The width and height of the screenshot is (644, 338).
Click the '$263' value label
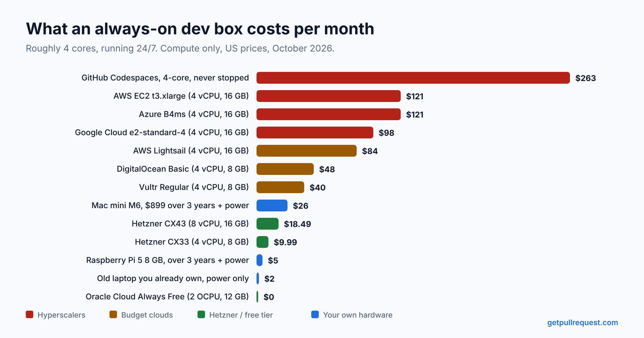pyautogui.click(x=586, y=78)
